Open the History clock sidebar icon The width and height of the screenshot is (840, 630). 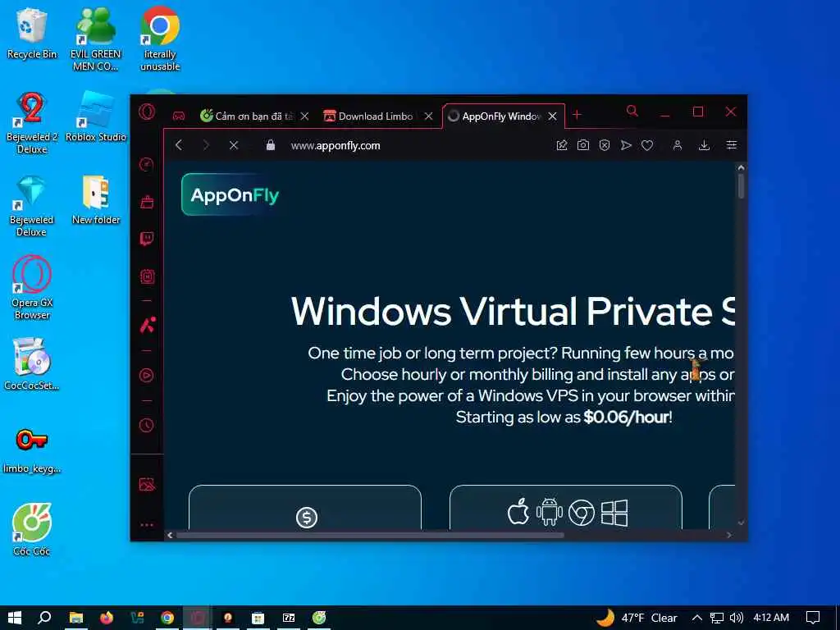pyautogui.click(x=147, y=426)
